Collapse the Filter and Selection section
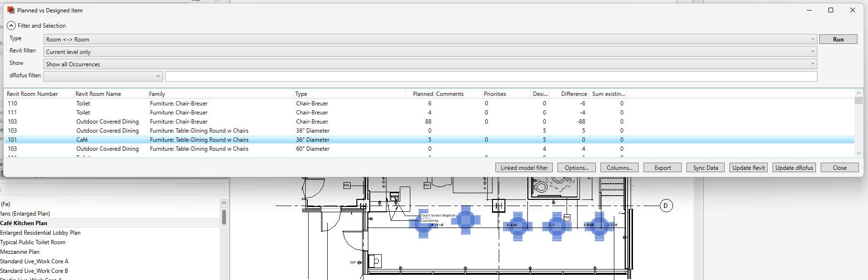This screenshot has width=868, height=280. click(11, 26)
